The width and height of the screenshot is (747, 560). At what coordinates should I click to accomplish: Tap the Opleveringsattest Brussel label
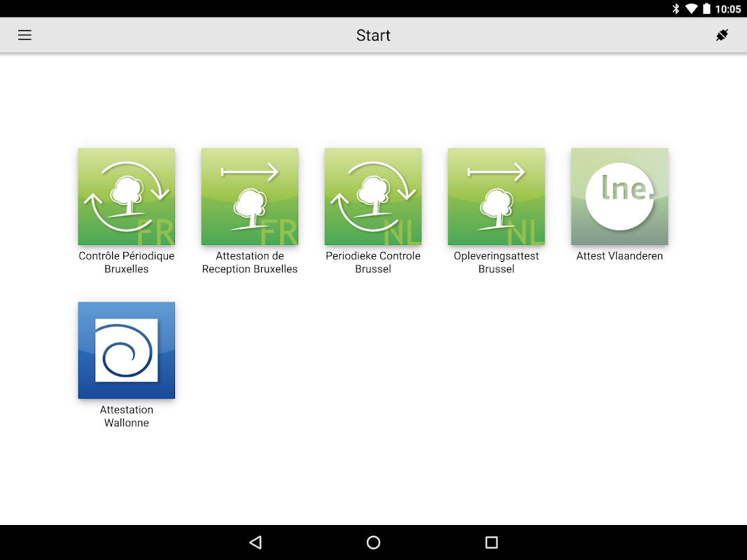[x=496, y=262]
